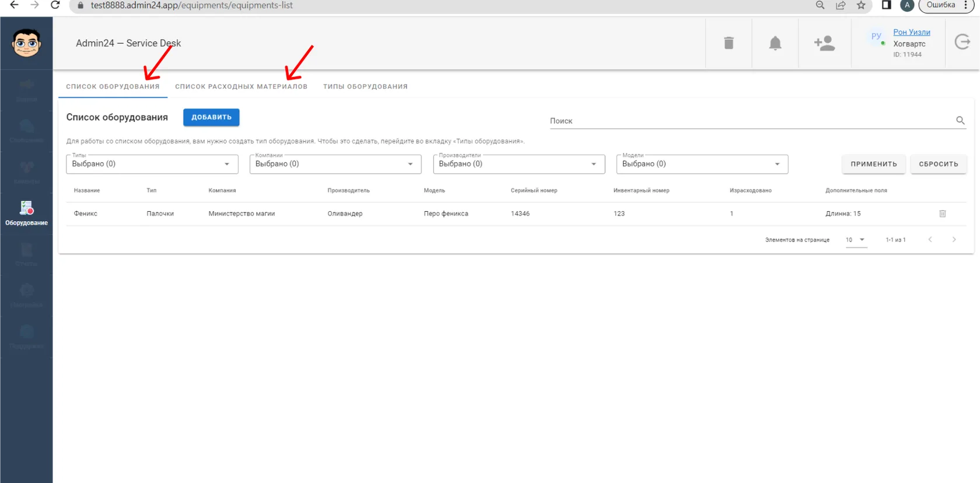Image resolution: width=980 pixels, height=483 pixels.
Task: Click the Феникс name cell
Action: (86, 213)
